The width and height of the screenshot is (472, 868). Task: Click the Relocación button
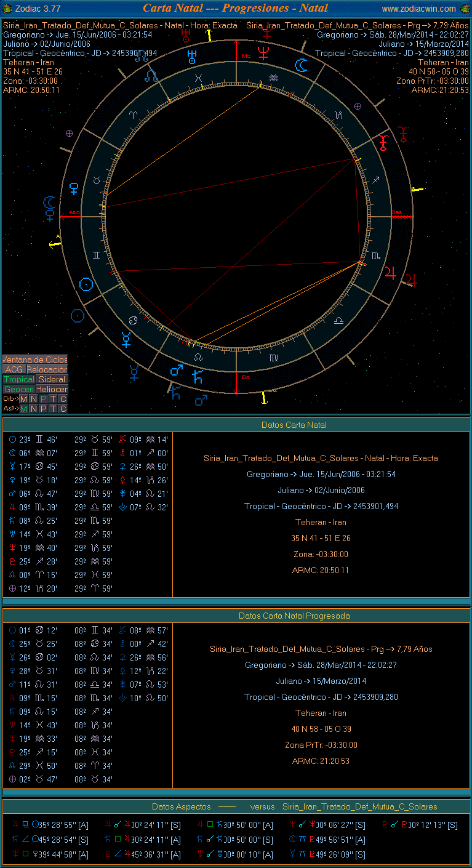pyautogui.click(x=47, y=369)
